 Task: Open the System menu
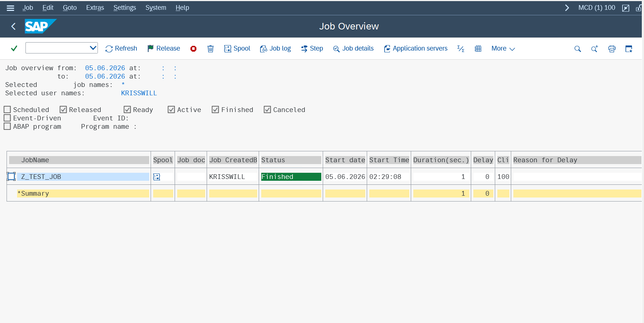(x=156, y=8)
